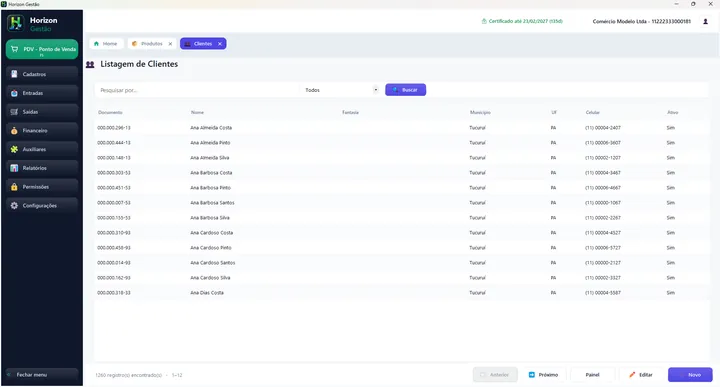Switch to the Home tab

[106, 44]
